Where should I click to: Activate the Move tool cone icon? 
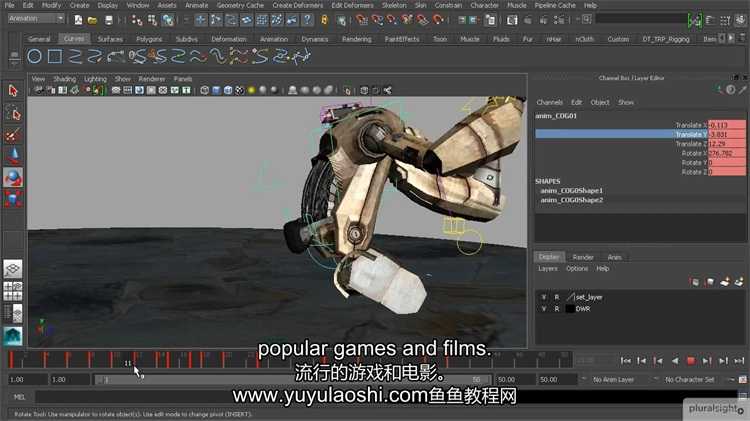(13, 155)
